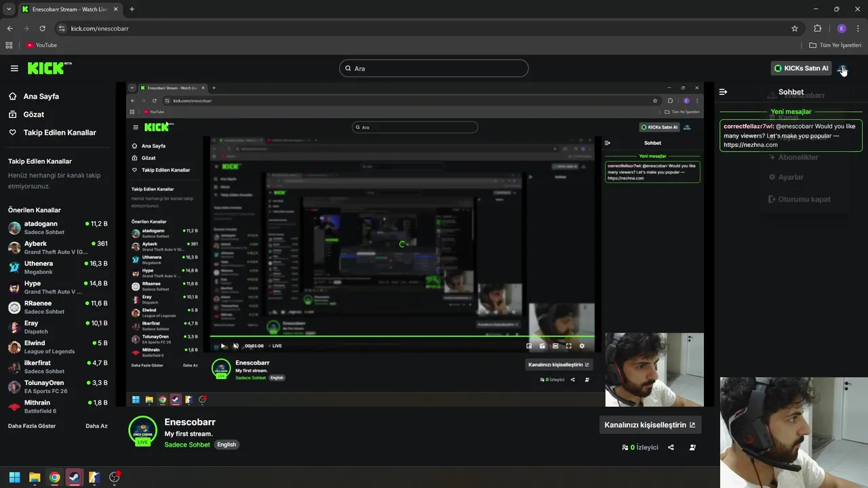Viewport: 868px width, 488px height.
Task: Bookmark this page with the star icon
Action: point(795,28)
